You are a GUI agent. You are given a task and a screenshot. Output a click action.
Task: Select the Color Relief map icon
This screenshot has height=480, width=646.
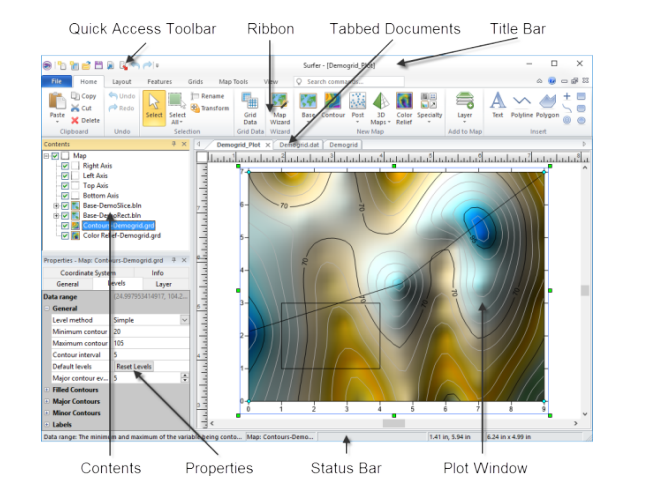tap(405, 104)
